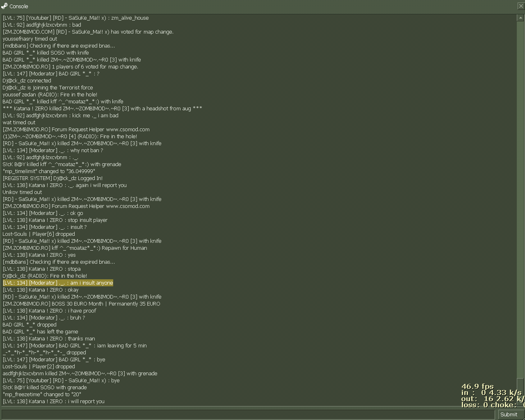Click the scrollbar up arrow
The height and width of the screenshot is (420, 525).
click(520, 18)
